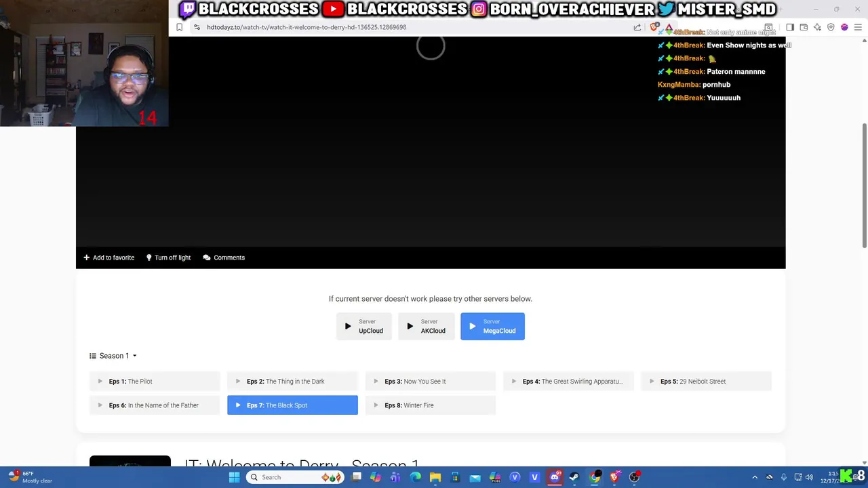Open Brave Shields lion icon
Image resolution: width=868 pixels, height=488 pixels.
(x=654, y=27)
